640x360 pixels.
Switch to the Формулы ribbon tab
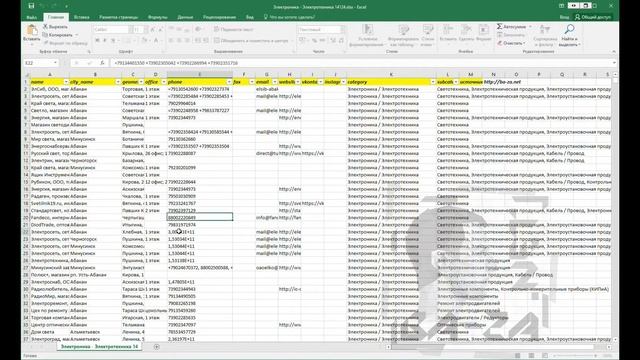tap(158, 17)
